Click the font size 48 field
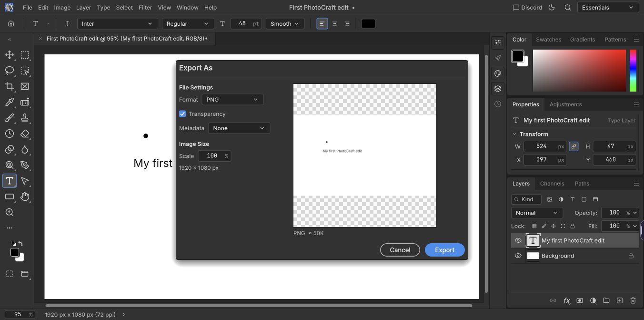644x320 pixels. (246, 23)
